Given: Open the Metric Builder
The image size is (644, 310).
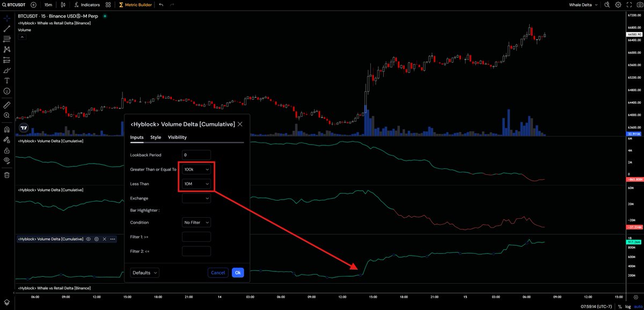Looking at the screenshot, I should pos(135,5).
